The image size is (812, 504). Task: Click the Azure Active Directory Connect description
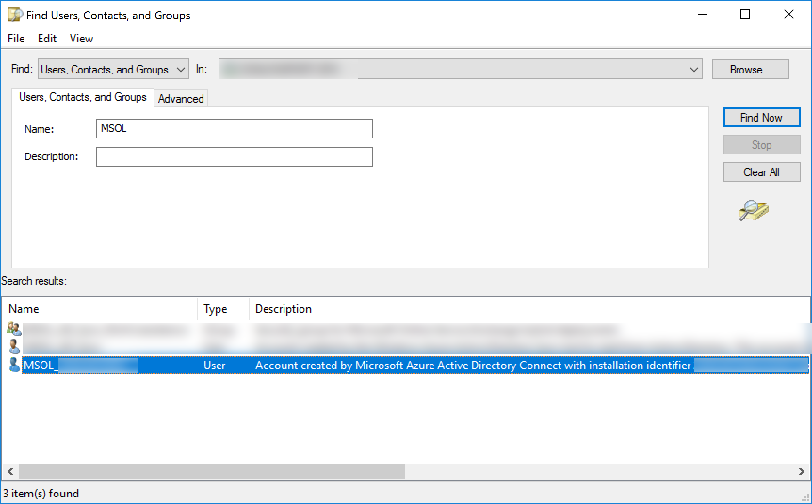pos(473,366)
